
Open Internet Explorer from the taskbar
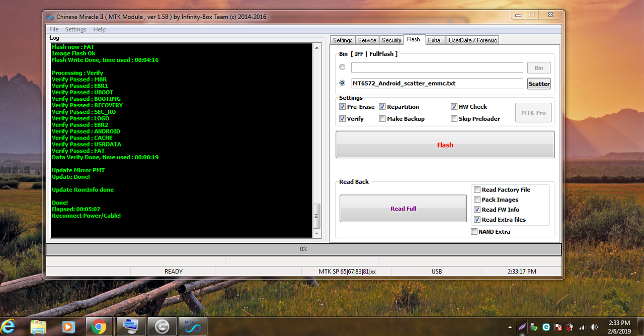tap(8, 326)
